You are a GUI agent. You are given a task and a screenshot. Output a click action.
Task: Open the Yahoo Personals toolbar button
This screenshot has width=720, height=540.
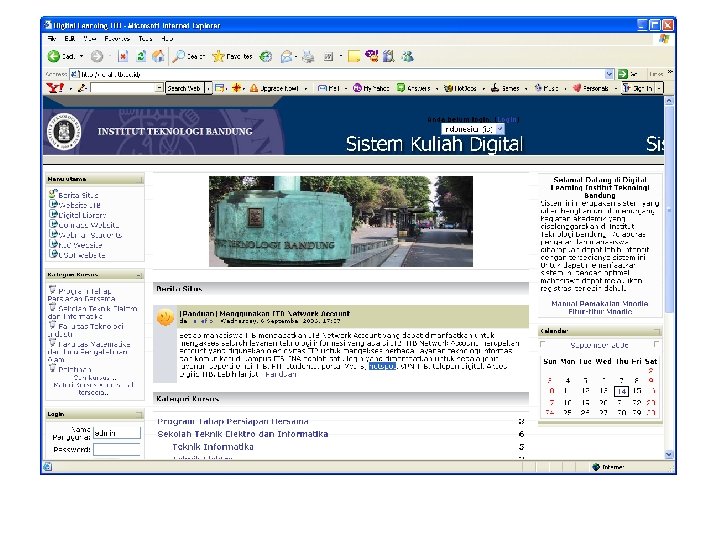[591, 88]
